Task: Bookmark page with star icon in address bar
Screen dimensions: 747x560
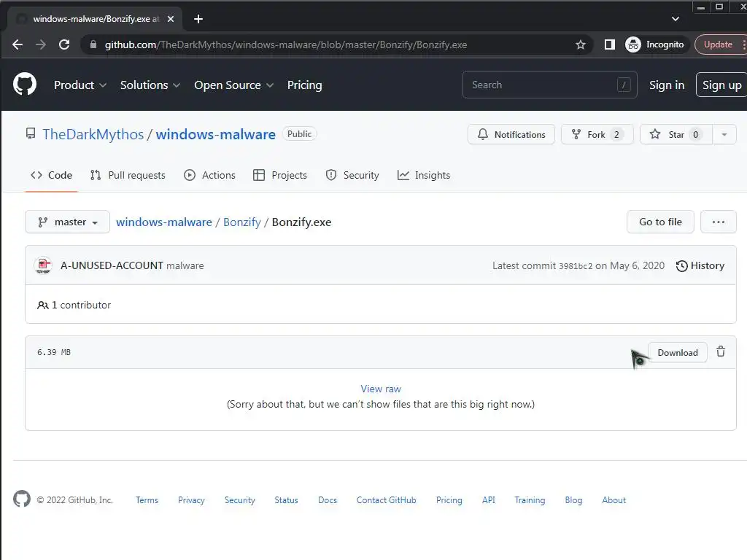Action: point(580,44)
